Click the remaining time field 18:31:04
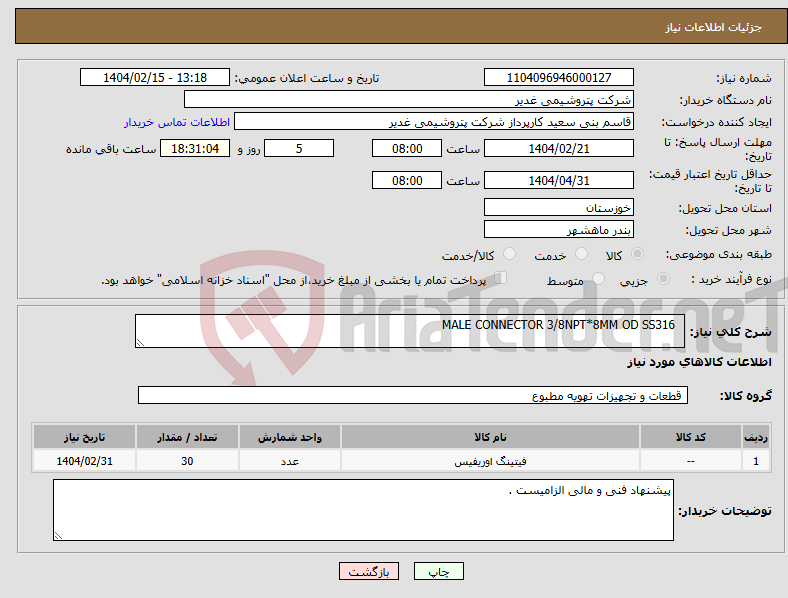This screenshot has width=788, height=598. (195, 148)
